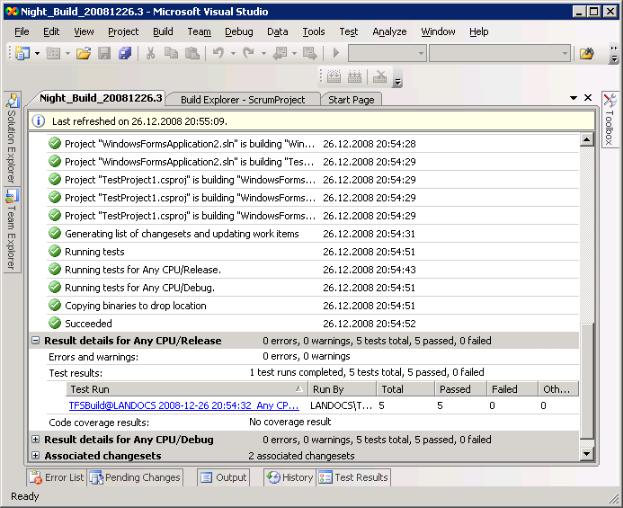The width and height of the screenshot is (623, 508).
Task: Click the Find in Files folder icon
Action: [x=586, y=53]
